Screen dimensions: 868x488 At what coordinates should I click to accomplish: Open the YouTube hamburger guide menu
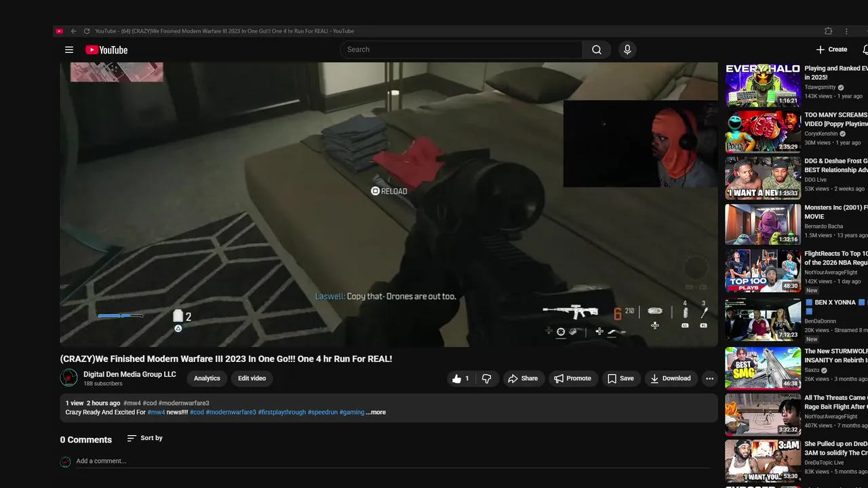coord(68,49)
